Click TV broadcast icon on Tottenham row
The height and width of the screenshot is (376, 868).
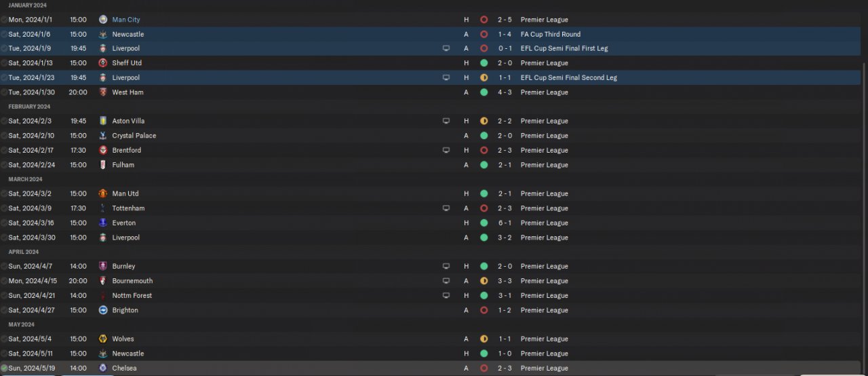coord(446,208)
